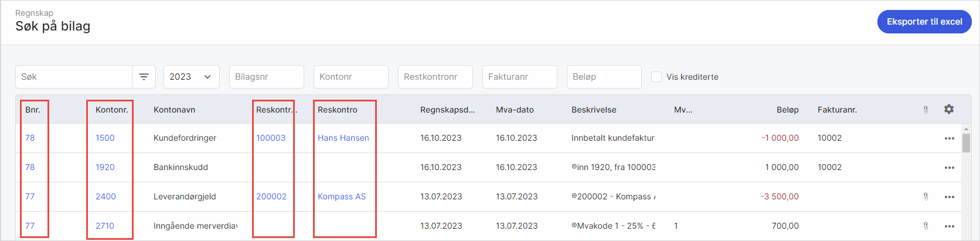Open attachment for the Inngående merverdiavgift row
Image resolution: width=980 pixels, height=241 pixels.
(x=925, y=226)
